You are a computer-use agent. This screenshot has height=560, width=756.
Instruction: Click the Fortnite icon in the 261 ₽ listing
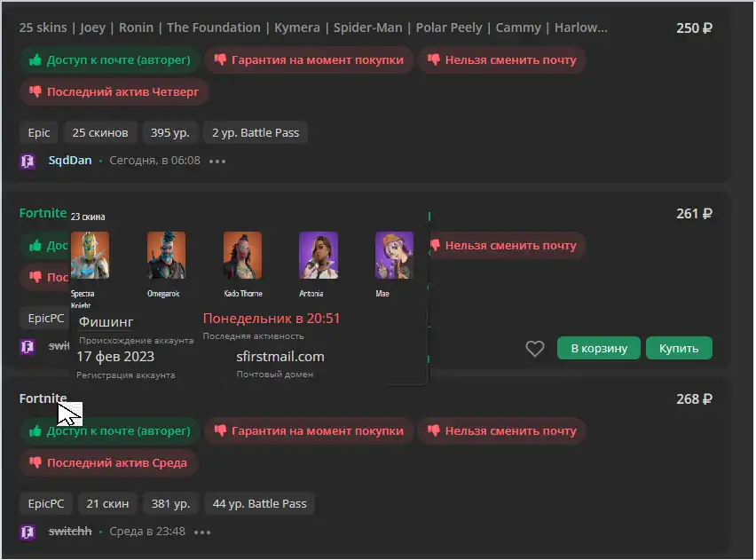pyautogui.click(x=28, y=346)
